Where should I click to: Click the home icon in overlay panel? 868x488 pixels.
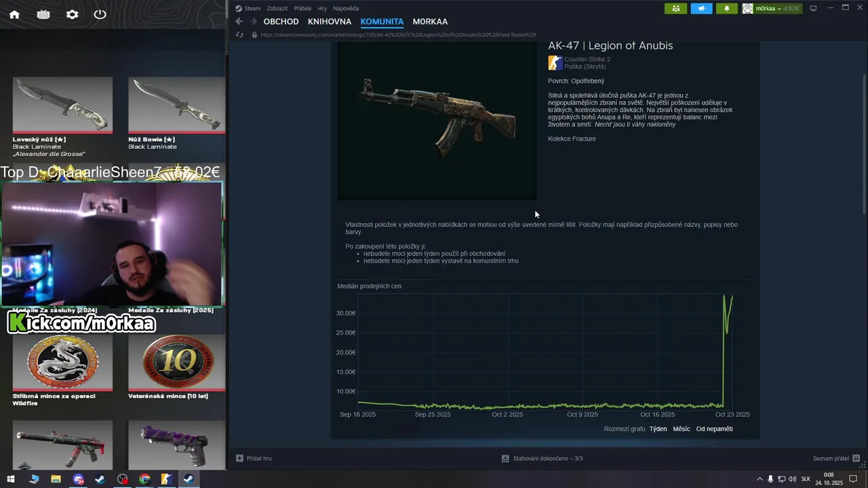(x=14, y=14)
